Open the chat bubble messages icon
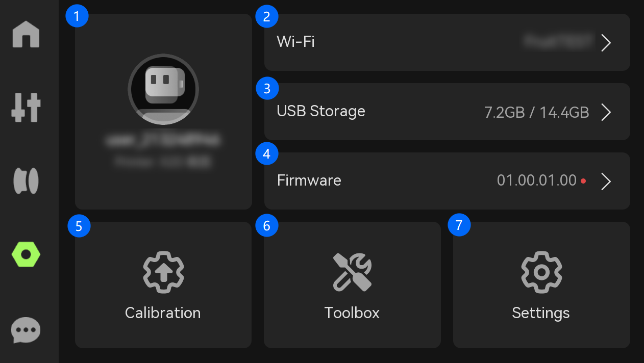This screenshot has height=363, width=644. [x=26, y=330]
